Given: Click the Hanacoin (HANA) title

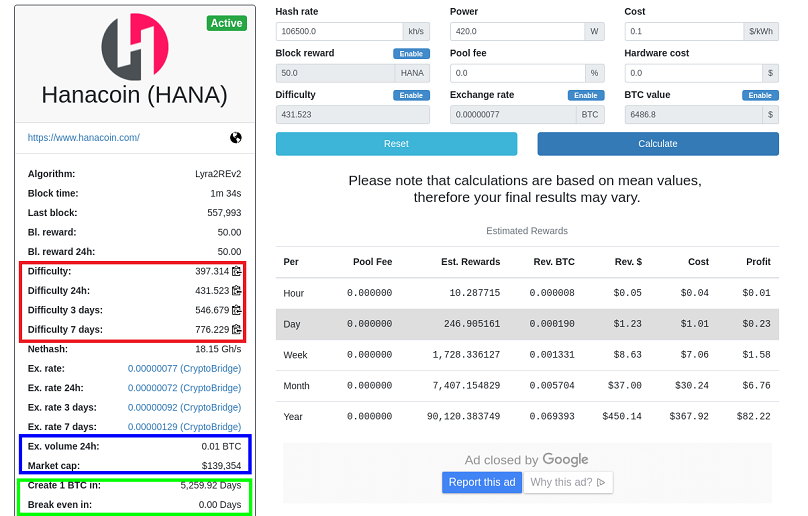Looking at the screenshot, I should click(x=134, y=95).
